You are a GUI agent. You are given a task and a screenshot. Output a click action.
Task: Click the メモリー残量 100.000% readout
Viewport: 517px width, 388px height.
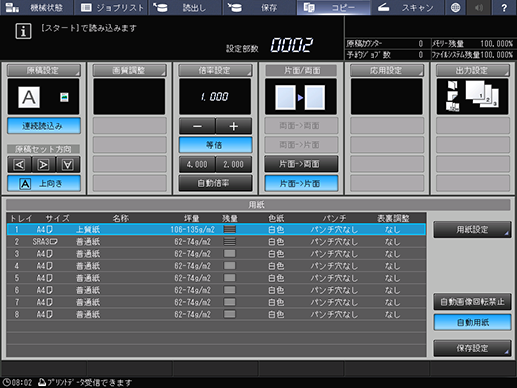[x=473, y=44]
